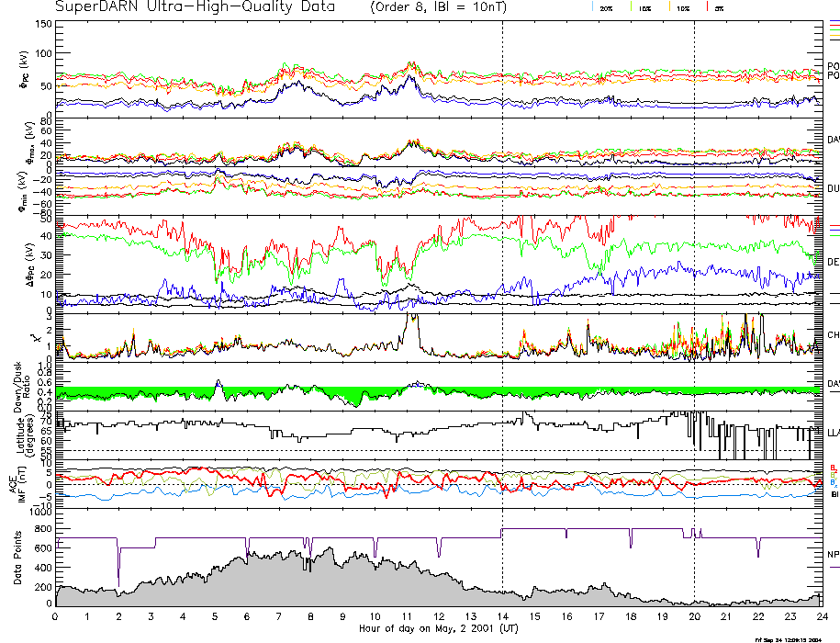This screenshot has width=840, height=643.
Task: Click the hour 0 tick label
Action: point(56,617)
